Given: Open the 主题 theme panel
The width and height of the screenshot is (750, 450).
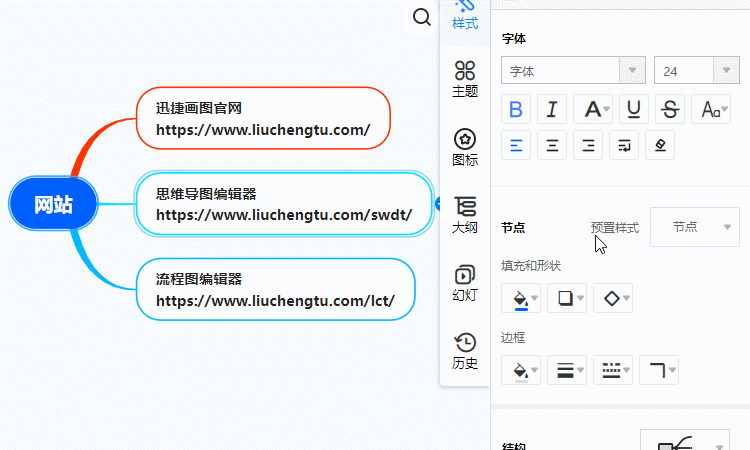Looking at the screenshot, I should (x=465, y=79).
